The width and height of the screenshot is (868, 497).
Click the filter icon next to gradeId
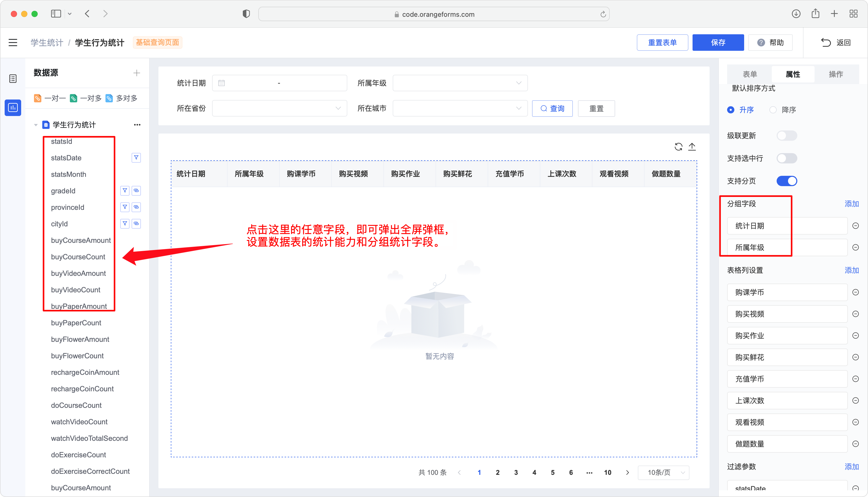pos(125,190)
